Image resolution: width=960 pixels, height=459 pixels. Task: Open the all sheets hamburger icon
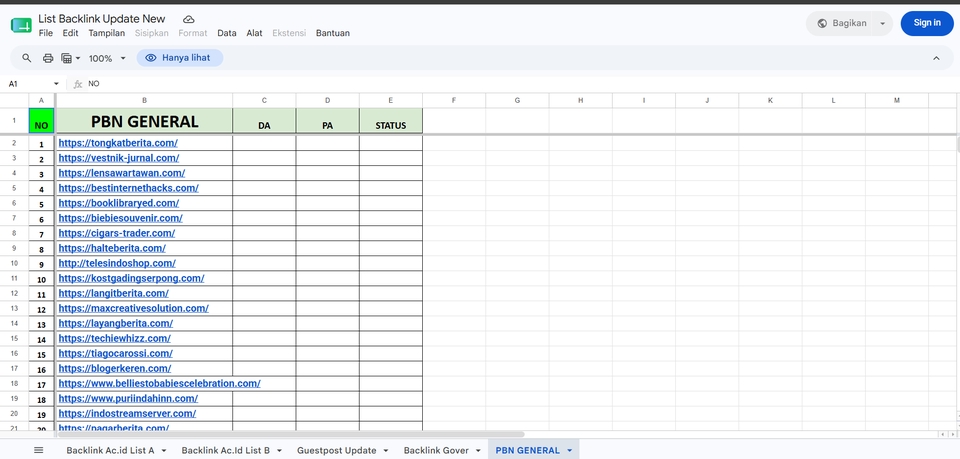point(39,450)
